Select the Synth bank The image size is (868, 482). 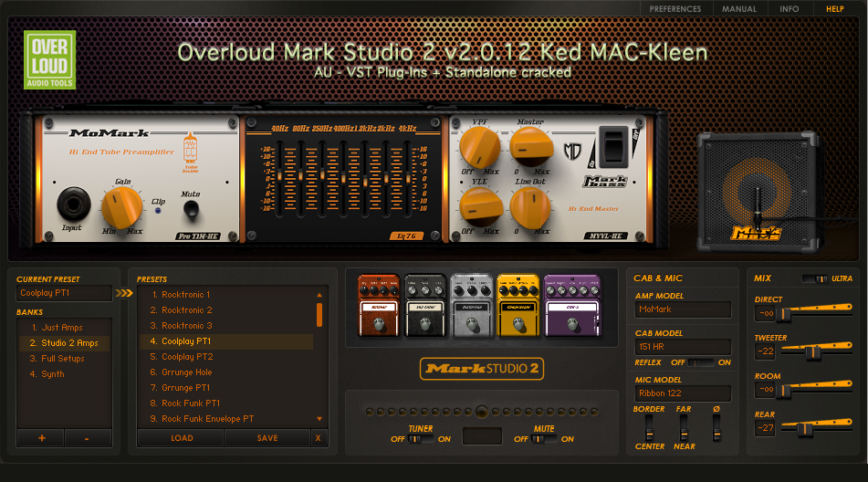(64, 374)
